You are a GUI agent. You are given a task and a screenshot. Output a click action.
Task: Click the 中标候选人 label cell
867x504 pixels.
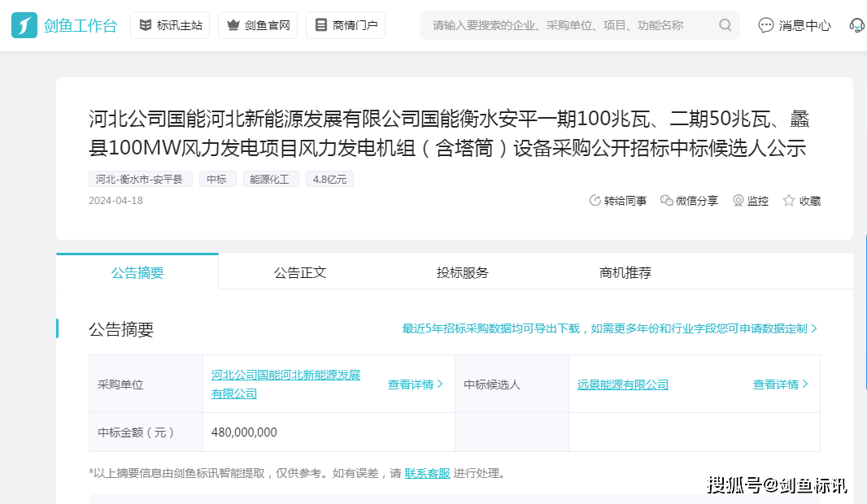click(x=512, y=384)
